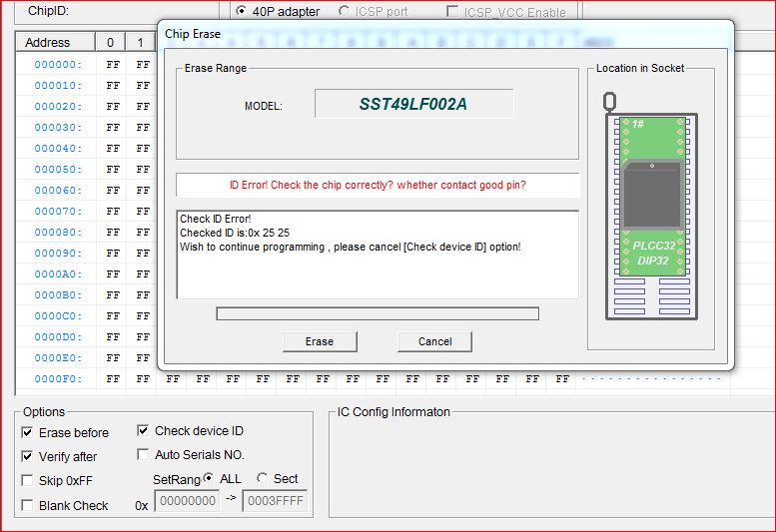This screenshot has height=532, width=776.
Task: Click the MODEL: label
Action: [x=264, y=106]
